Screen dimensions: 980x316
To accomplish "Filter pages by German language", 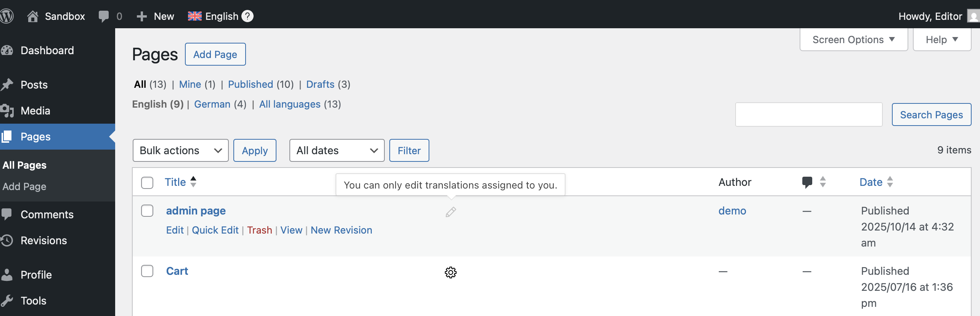I will pyautogui.click(x=212, y=104).
